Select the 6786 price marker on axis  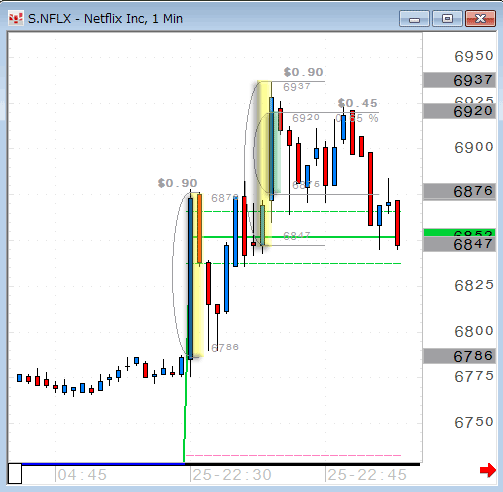459,356
